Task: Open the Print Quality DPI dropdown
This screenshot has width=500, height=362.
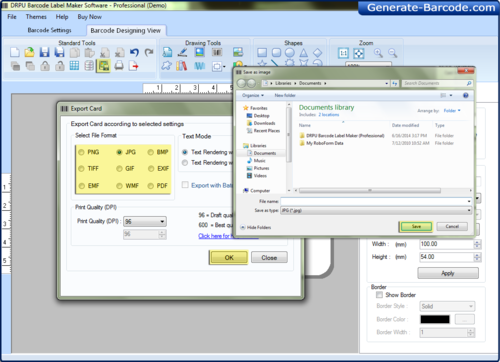Action: pyautogui.click(x=145, y=221)
